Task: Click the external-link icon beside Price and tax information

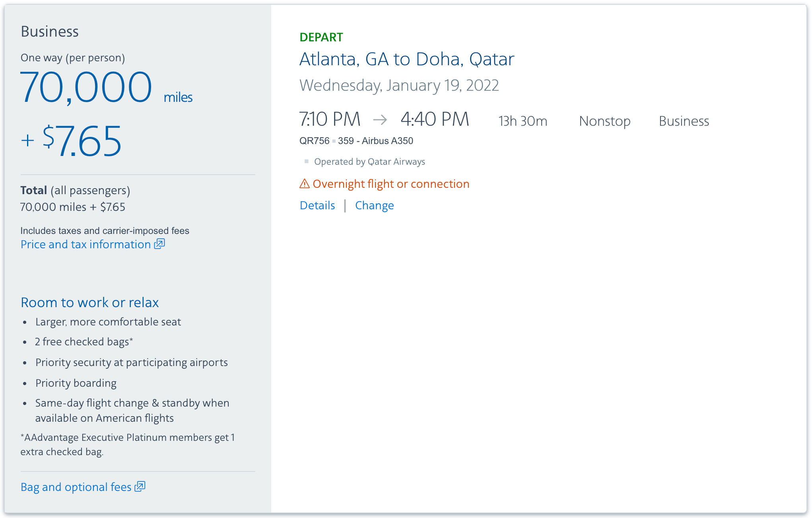Action: point(159,244)
